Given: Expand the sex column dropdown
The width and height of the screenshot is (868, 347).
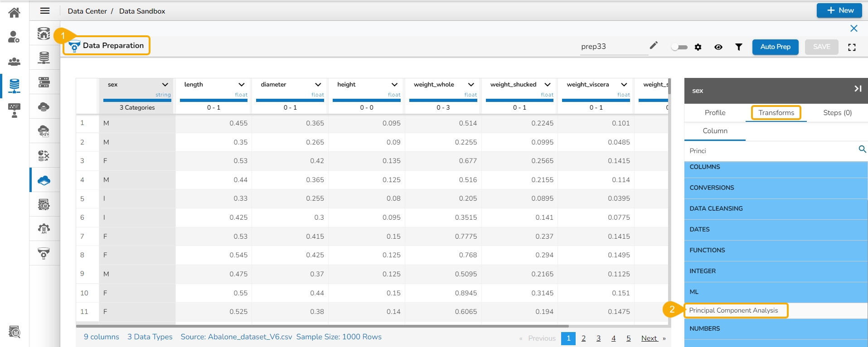Looking at the screenshot, I should [x=165, y=85].
